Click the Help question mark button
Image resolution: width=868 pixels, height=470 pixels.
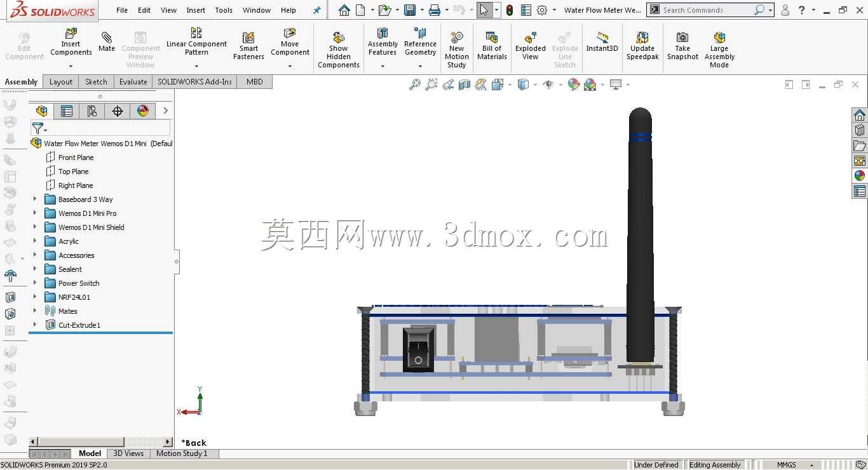point(802,10)
